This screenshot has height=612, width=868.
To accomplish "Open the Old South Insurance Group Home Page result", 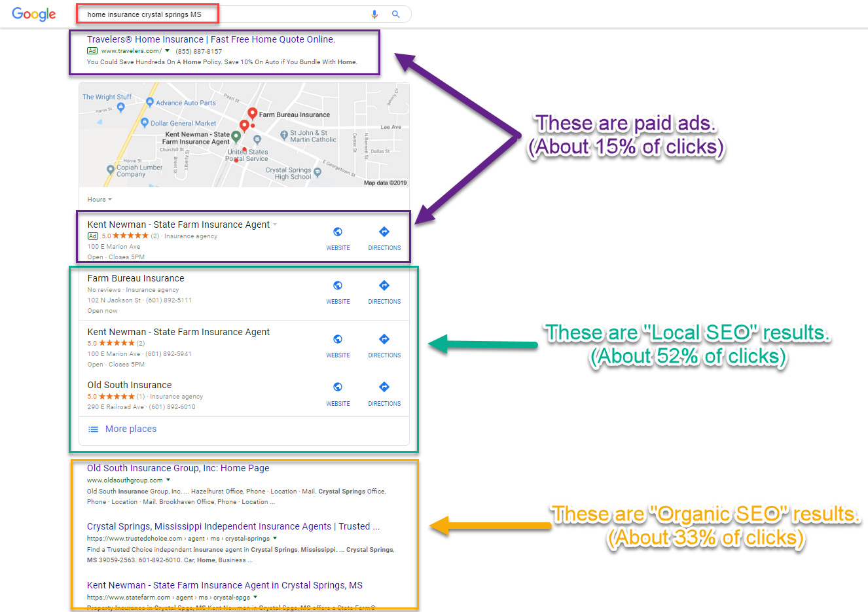I will click(x=178, y=468).
